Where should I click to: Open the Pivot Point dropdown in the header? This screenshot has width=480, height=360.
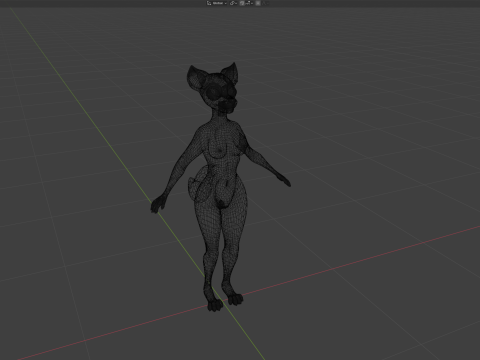[x=233, y=3]
